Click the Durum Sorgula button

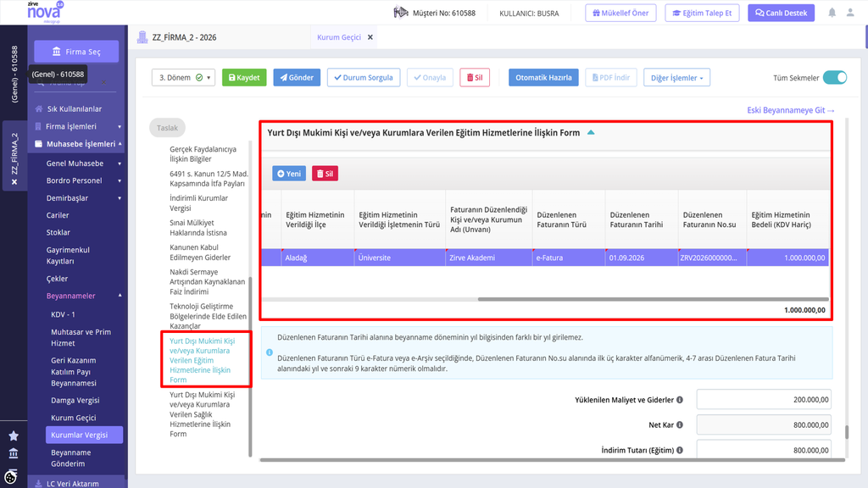(x=364, y=77)
